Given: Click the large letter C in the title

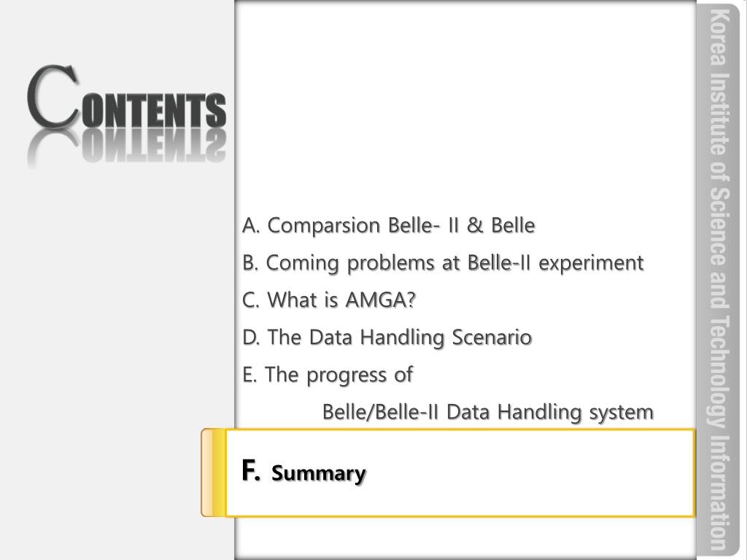Looking at the screenshot, I should [x=53, y=97].
